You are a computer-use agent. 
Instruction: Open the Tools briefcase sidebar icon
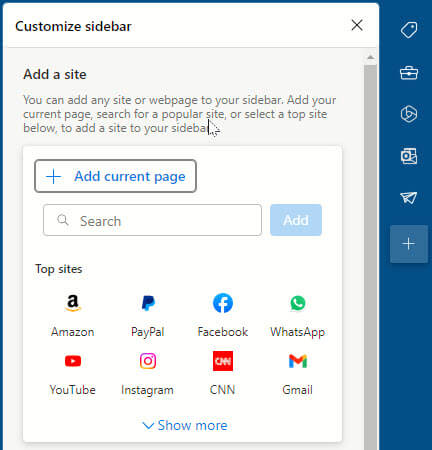coord(409,73)
